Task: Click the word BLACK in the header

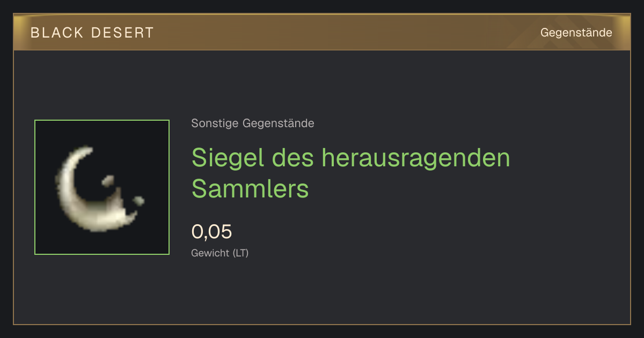Action: [57, 33]
